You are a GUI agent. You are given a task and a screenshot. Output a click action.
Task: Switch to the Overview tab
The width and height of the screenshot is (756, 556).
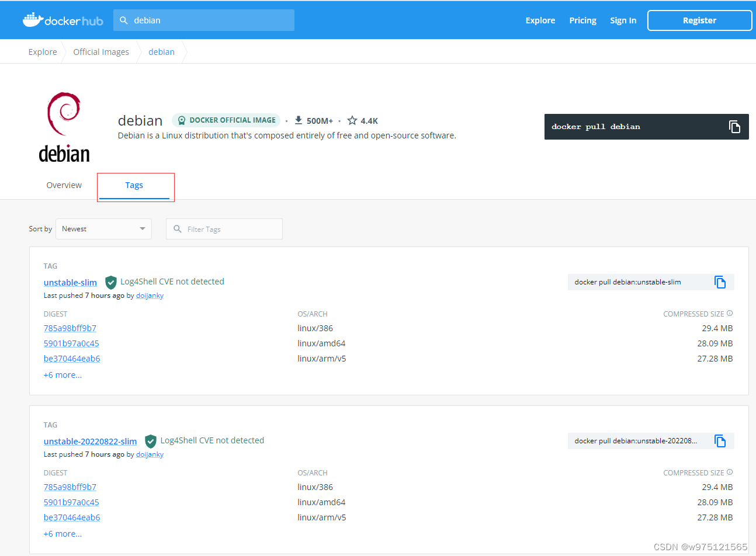tap(64, 185)
